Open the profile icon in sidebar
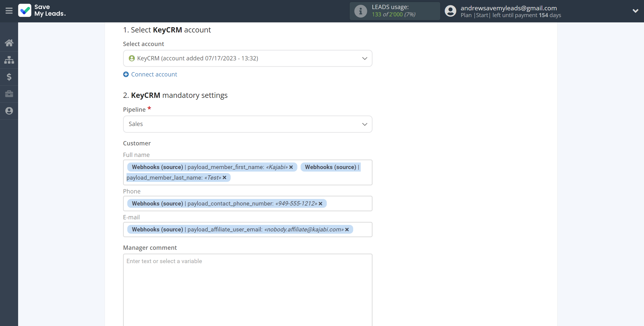This screenshot has width=644, height=326. pos(9,111)
